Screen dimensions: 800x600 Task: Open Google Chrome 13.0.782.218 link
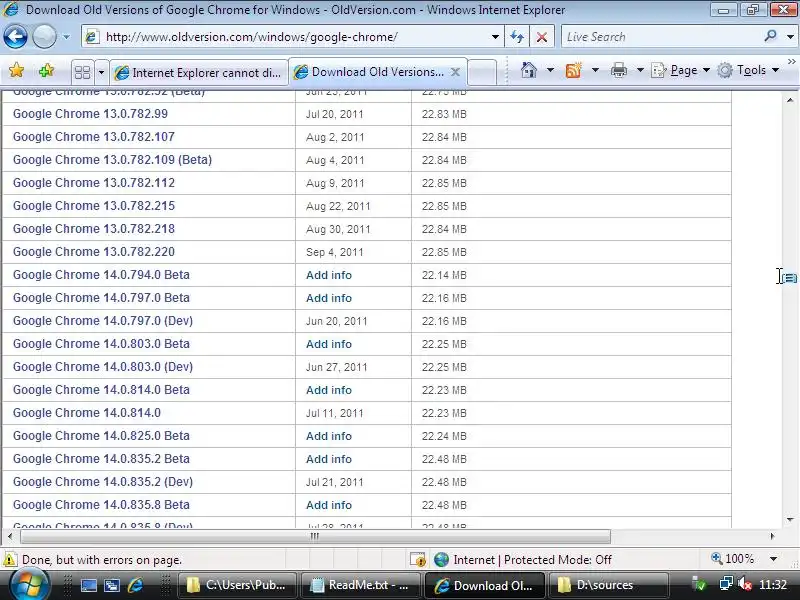click(94, 229)
